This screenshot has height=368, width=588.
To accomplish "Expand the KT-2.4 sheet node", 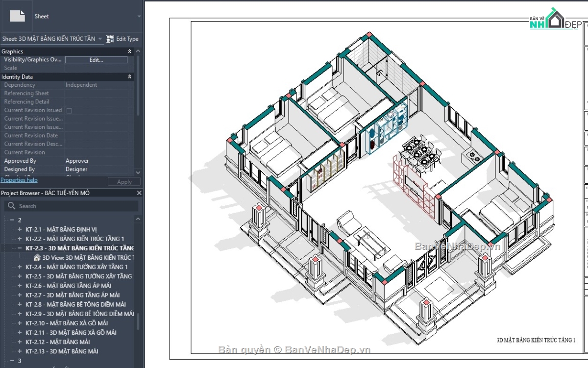I will click(x=20, y=267).
